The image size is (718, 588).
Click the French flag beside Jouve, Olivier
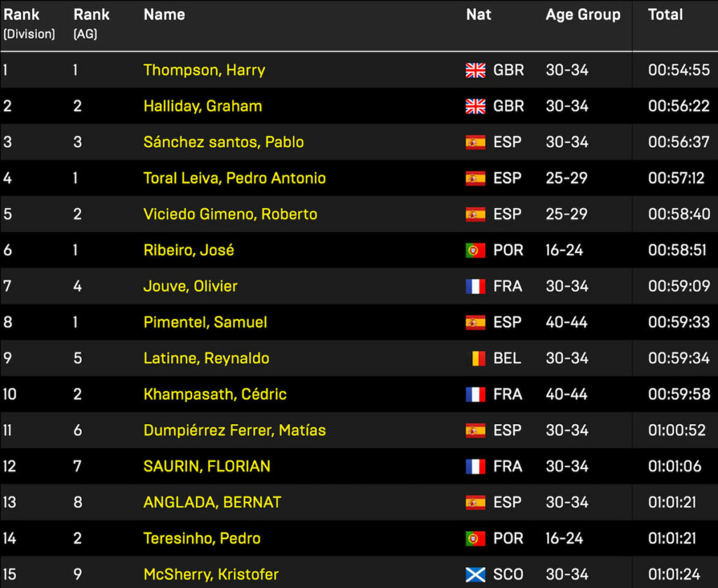click(x=475, y=287)
